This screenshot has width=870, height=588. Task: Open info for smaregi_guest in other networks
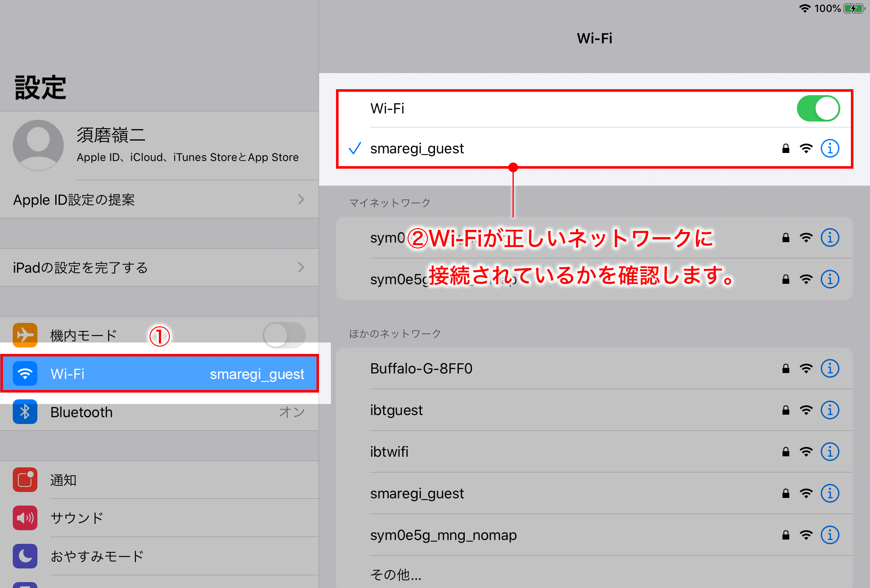pyautogui.click(x=830, y=493)
